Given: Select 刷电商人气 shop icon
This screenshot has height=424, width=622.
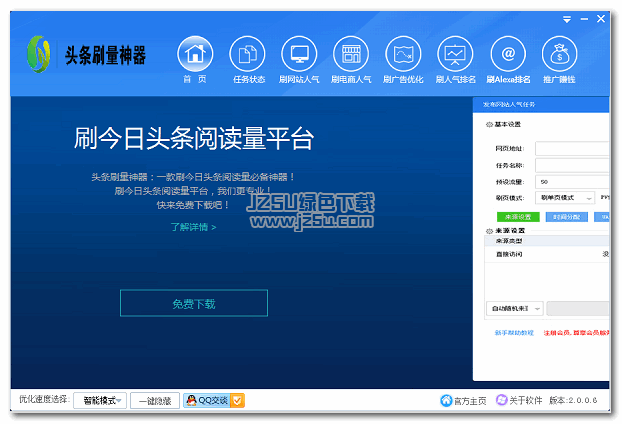Looking at the screenshot, I should pos(351,54).
